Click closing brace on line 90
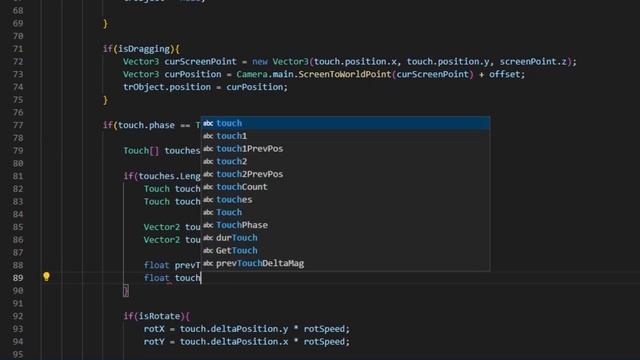This screenshot has width=640, height=360. pyautogui.click(x=126, y=291)
